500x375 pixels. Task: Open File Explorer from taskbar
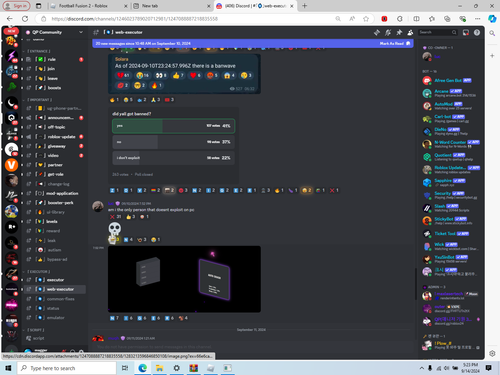[x=159, y=368]
